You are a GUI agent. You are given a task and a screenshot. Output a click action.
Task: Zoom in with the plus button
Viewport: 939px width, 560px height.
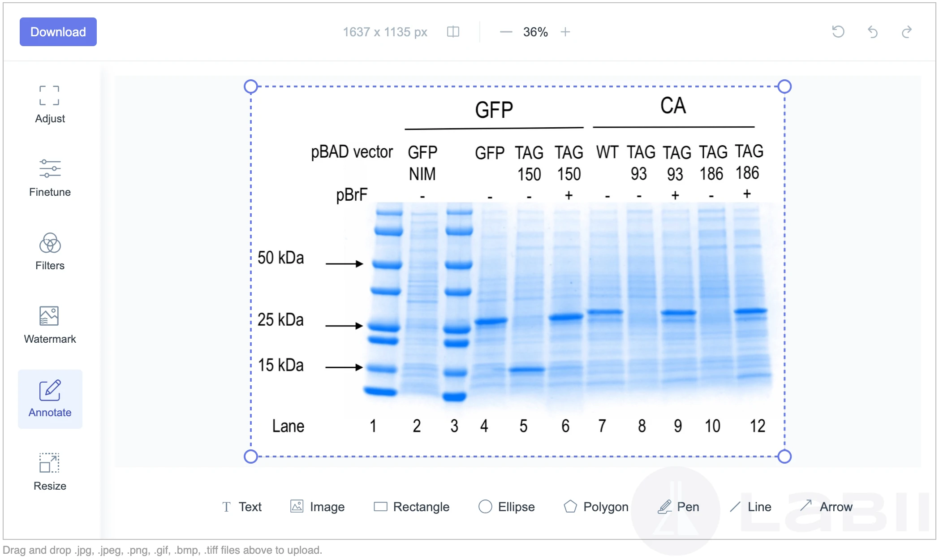point(565,32)
